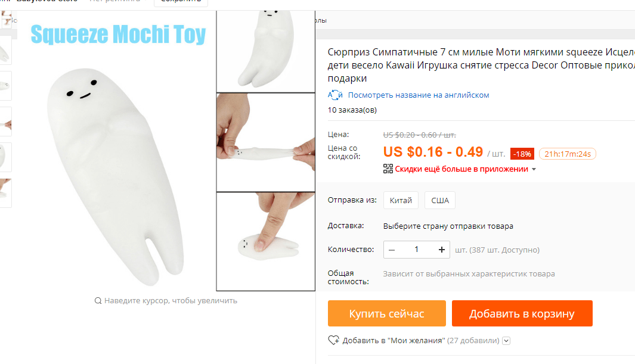Image resolution: width=635 pixels, height=364 pixels.
Task: Click the Купить сейчас button
Action: (x=387, y=313)
